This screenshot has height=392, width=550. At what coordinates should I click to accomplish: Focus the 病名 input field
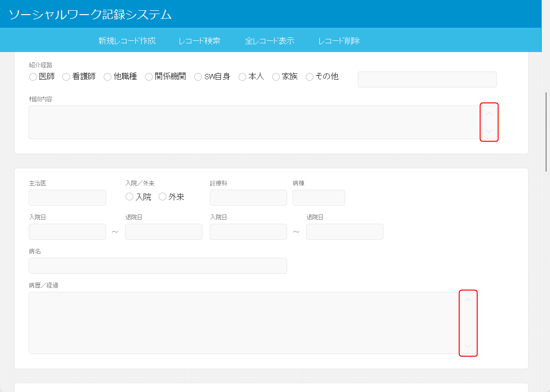tap(158, 266)
